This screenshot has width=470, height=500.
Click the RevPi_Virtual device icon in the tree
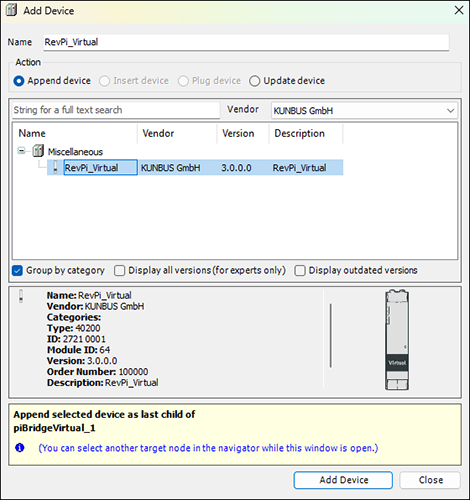click(55, 167)
